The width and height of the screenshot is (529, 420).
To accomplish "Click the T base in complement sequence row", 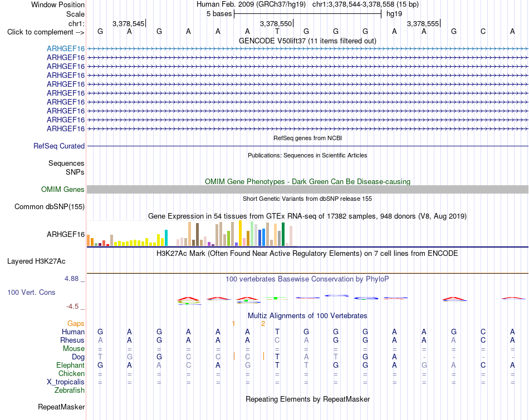I will click(277, 31).
